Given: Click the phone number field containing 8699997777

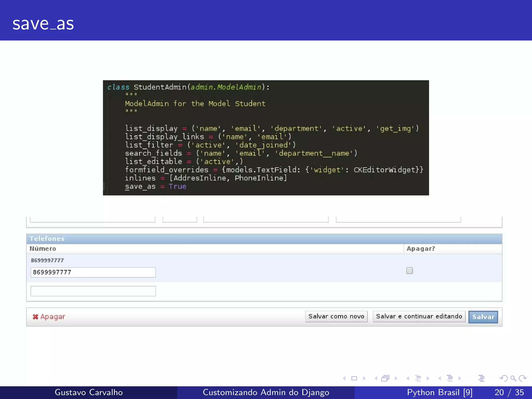Looking at the screenshot, I should 93,272.
